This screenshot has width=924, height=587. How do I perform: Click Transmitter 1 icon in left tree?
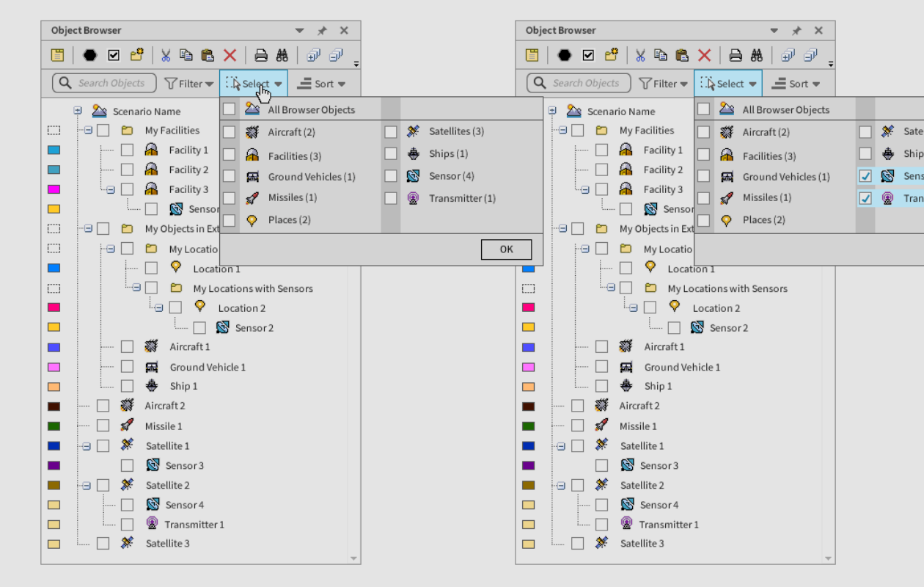152,523
